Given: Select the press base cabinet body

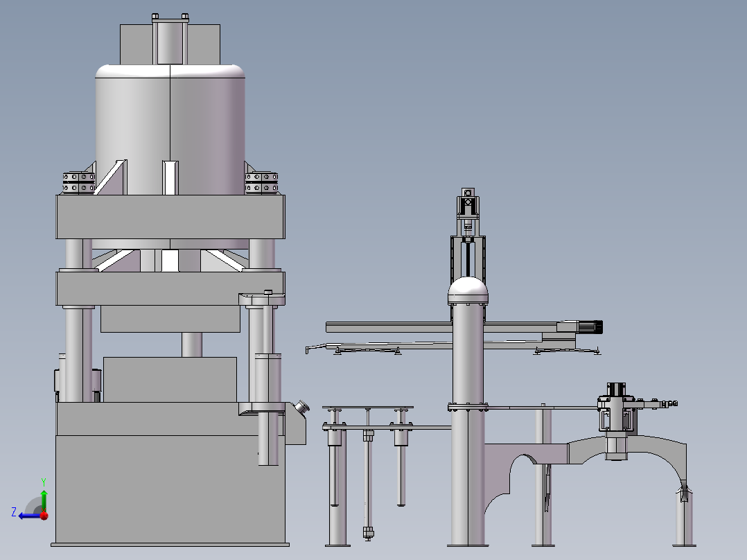Looking at the screenshot, I should tap(170, 489).
